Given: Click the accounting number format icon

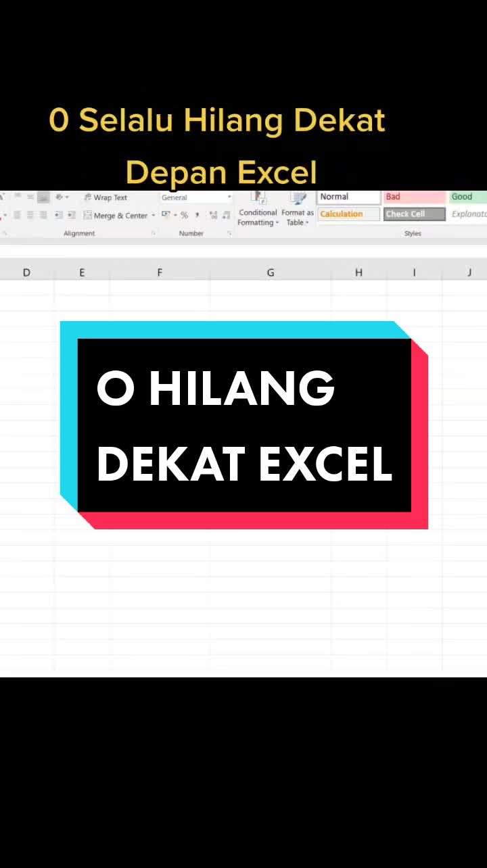Looking at the screenshot, I should (166, 215).
